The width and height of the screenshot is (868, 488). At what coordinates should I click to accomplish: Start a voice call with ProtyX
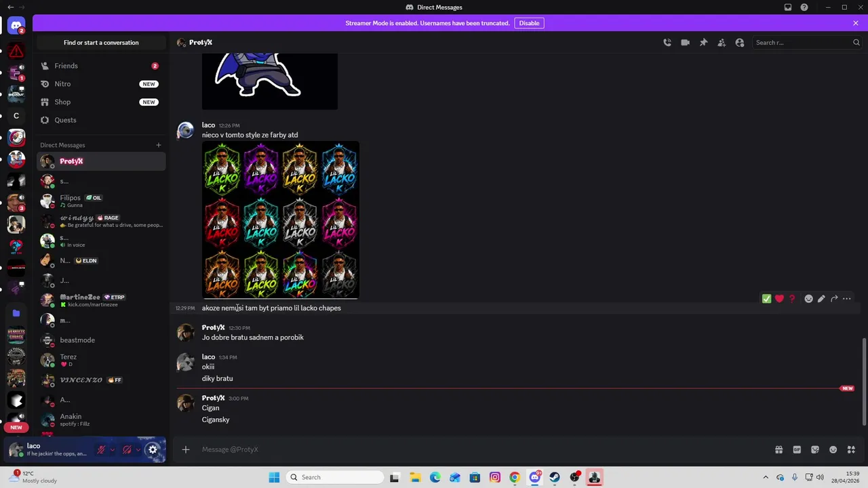[667, 43]
